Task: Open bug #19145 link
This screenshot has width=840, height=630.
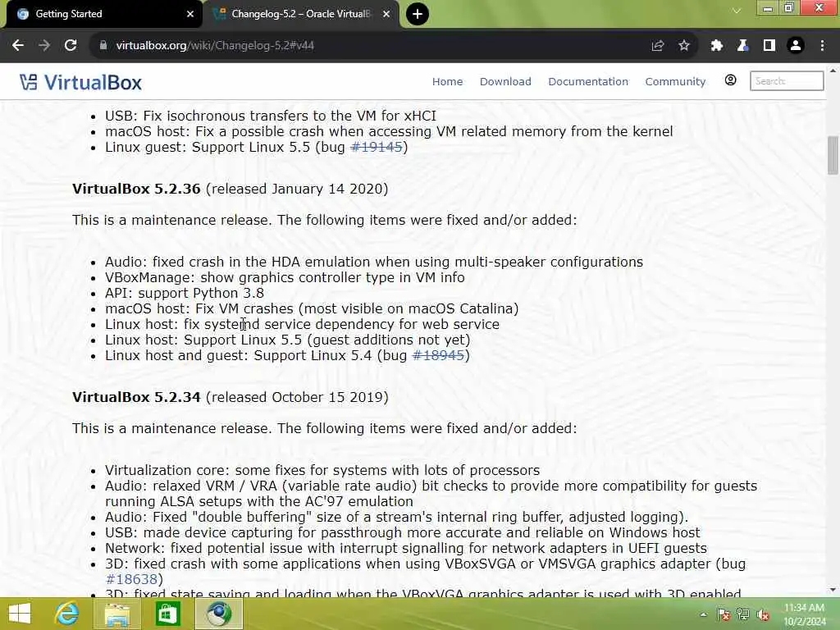Action: coord(376,148)
